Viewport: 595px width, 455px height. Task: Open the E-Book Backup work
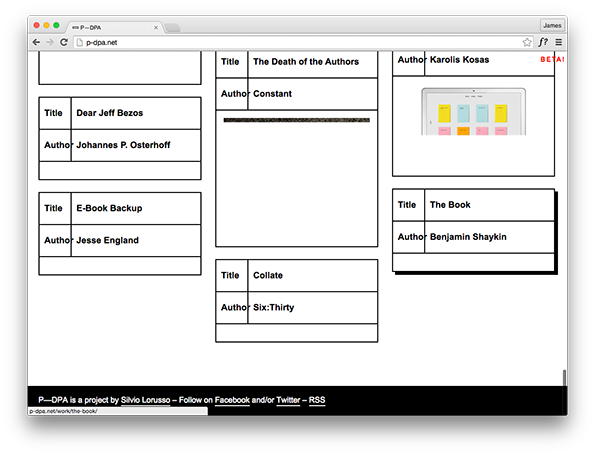coord(109,208)
